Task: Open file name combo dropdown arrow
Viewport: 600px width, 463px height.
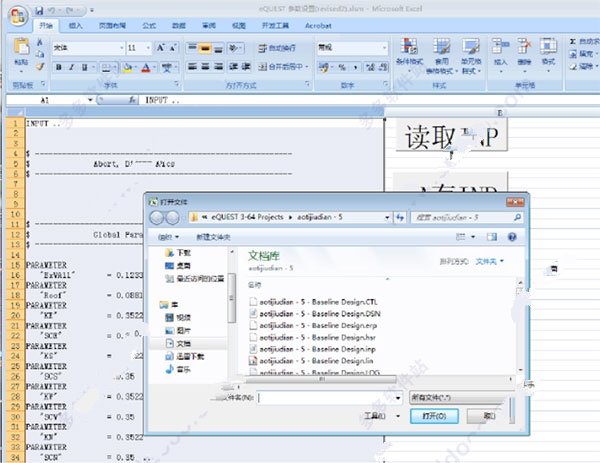Action: 398,398
